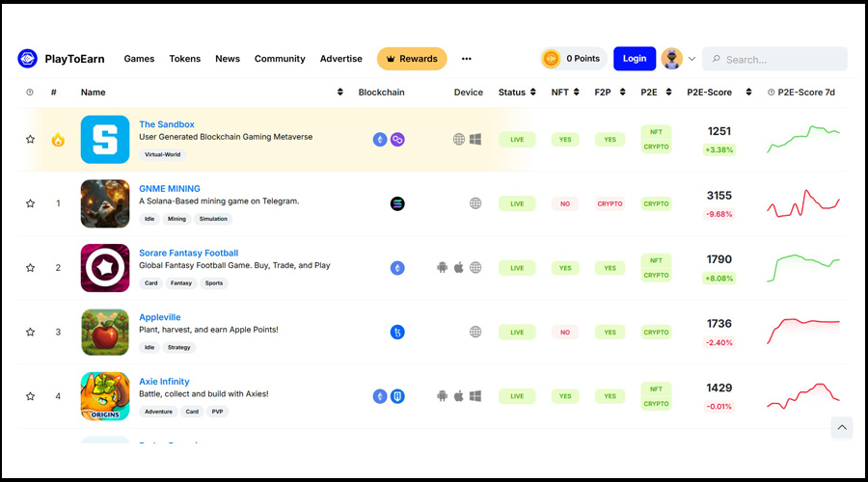Click the PlayToEarn logo icon
868x482 pixels.
coord(27,59)
